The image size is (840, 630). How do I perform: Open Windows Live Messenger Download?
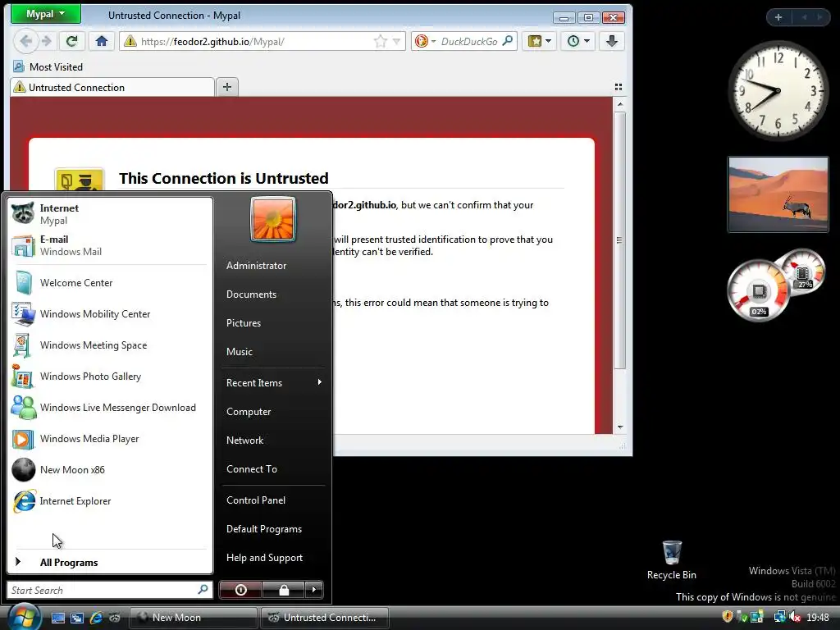point(109,408)
